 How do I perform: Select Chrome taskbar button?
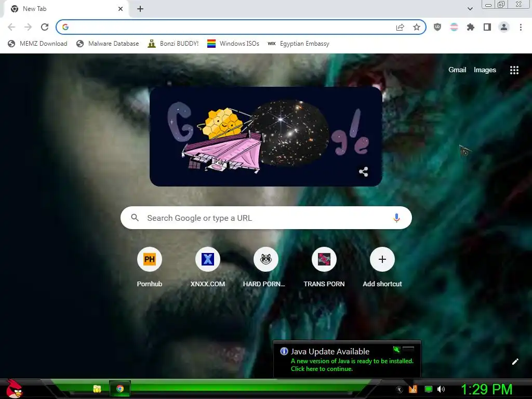(120, 389)
